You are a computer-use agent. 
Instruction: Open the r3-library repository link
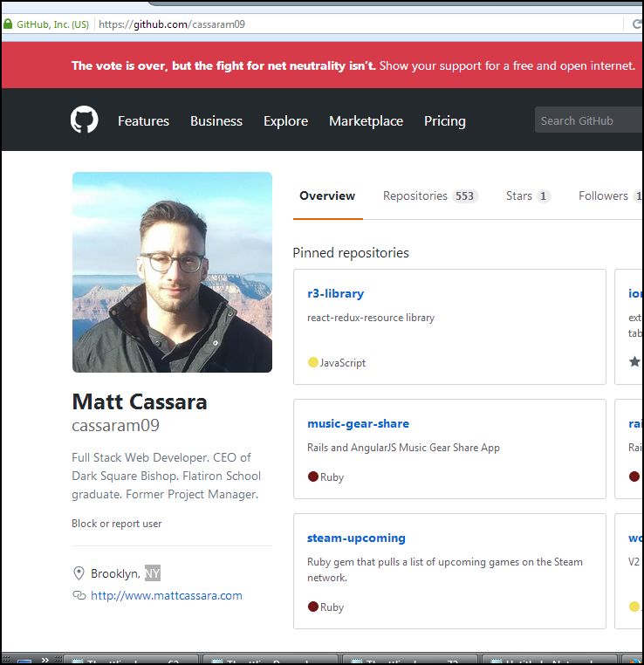335,293
